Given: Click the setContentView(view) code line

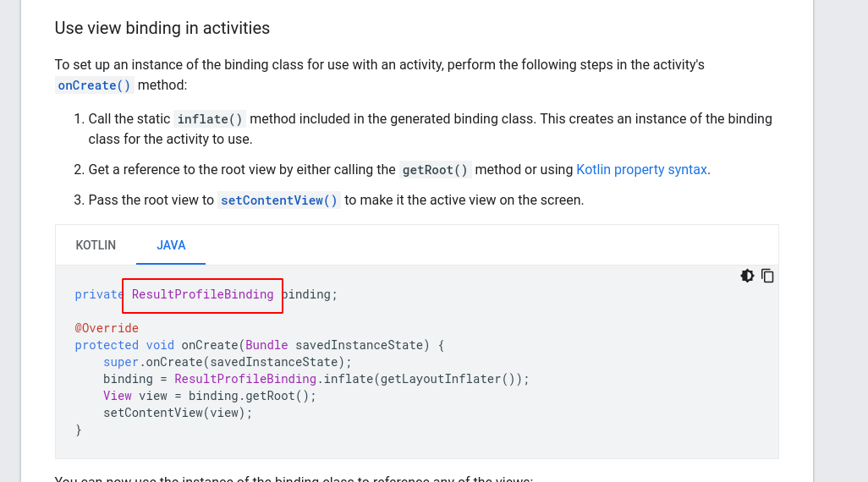Looking at the screenshot, I should point(178,413).
